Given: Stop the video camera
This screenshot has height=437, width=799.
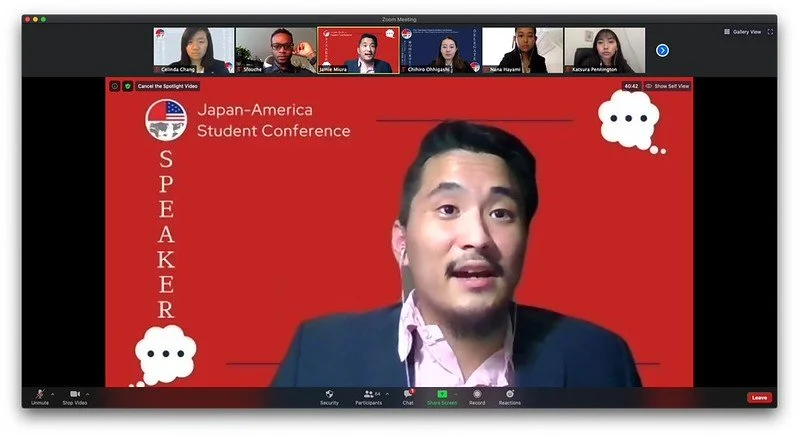Looking at the screenshot, I should click(x=75, y=397).
